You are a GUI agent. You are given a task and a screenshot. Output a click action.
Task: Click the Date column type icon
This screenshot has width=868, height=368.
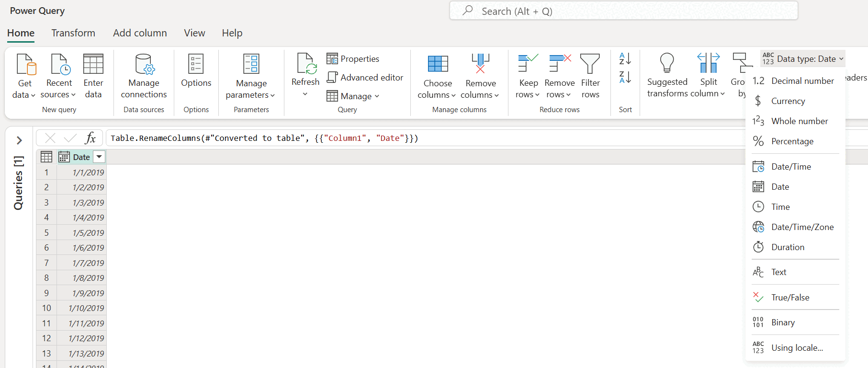(x=64, y=157)
